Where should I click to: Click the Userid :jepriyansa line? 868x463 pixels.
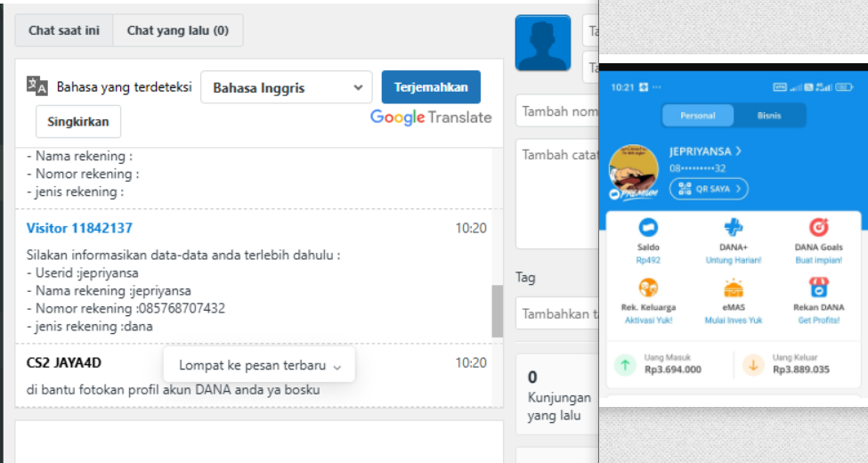[83, 273]
